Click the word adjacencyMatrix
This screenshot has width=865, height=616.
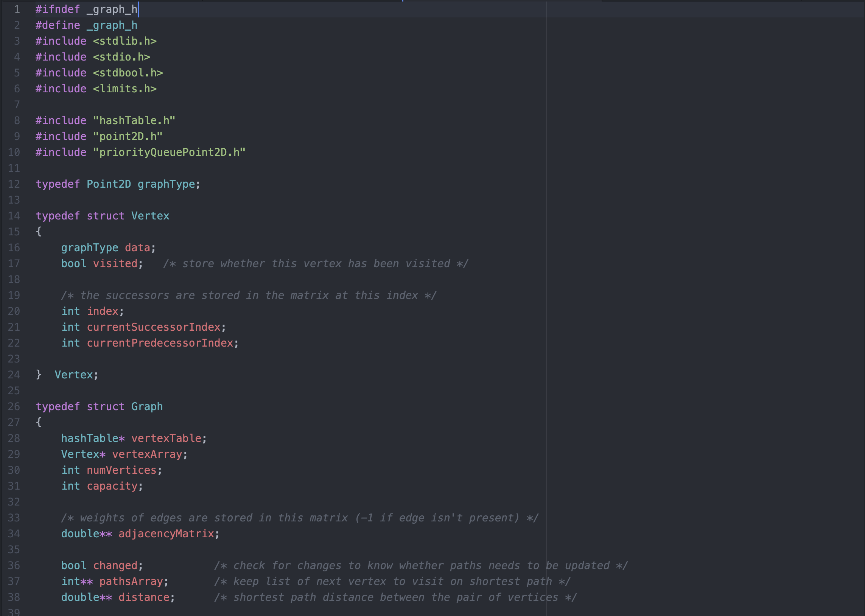click(x=166, y=534)
